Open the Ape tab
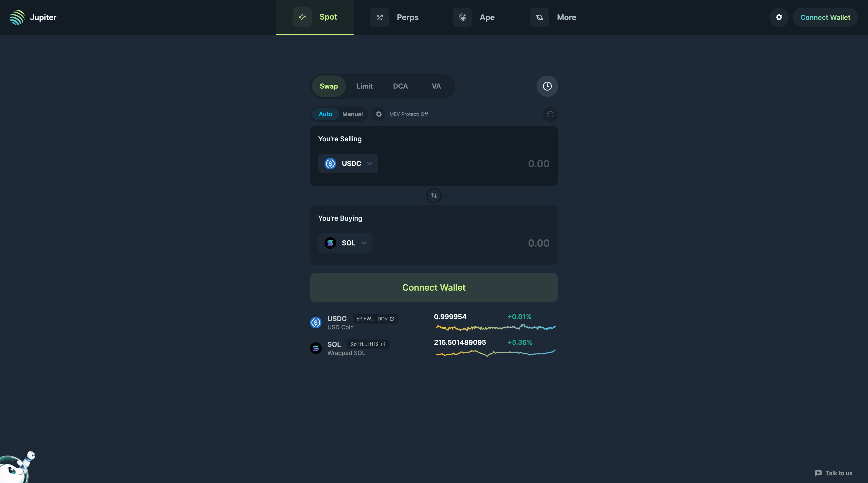The height and width of the screenshot is (483, 868). tap(474, 17)
